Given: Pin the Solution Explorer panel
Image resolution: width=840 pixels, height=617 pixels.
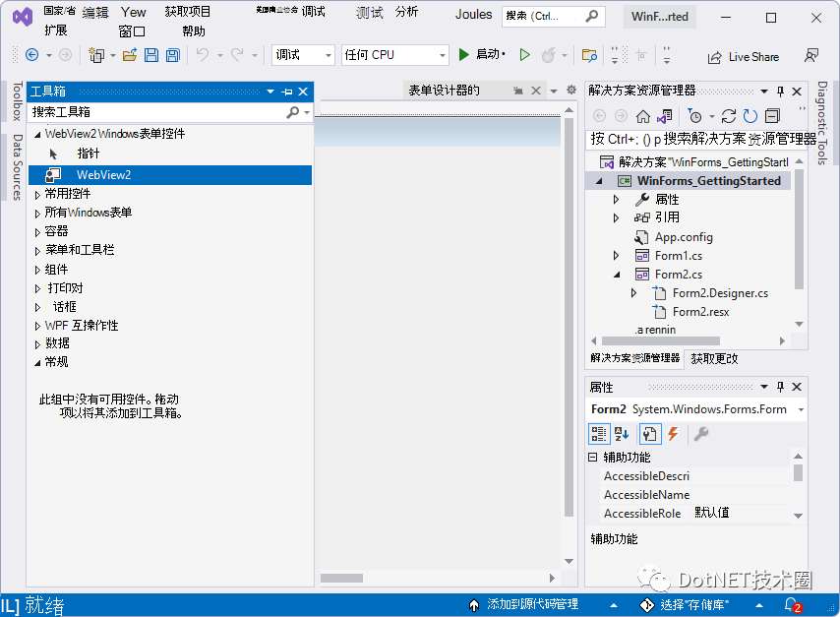Looking at the screenshot, I should (x=781, y=92).
